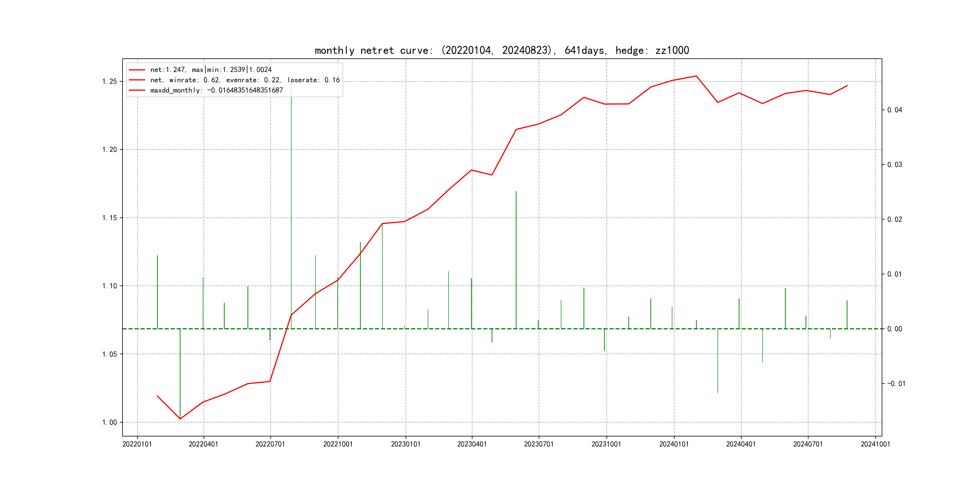Click x-axis date label 20220701
The width and height of the screenshot is (980, 490).
[270, 444]
